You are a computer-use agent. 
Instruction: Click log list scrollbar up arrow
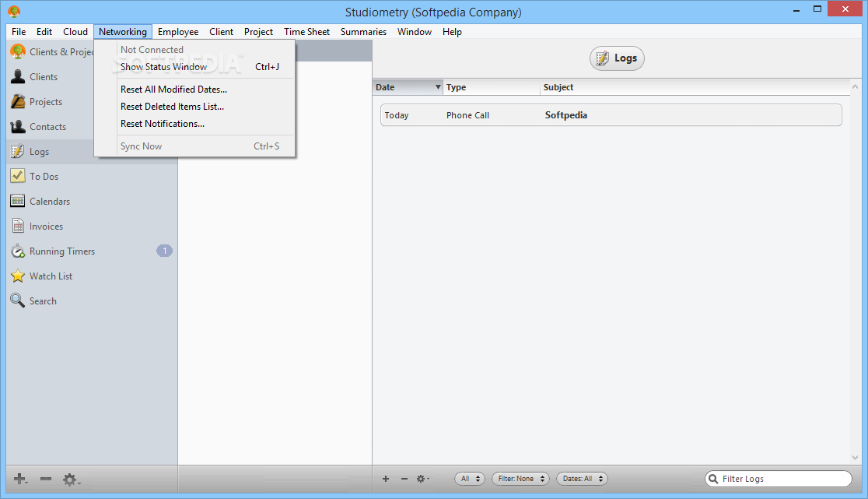(856, 87)
